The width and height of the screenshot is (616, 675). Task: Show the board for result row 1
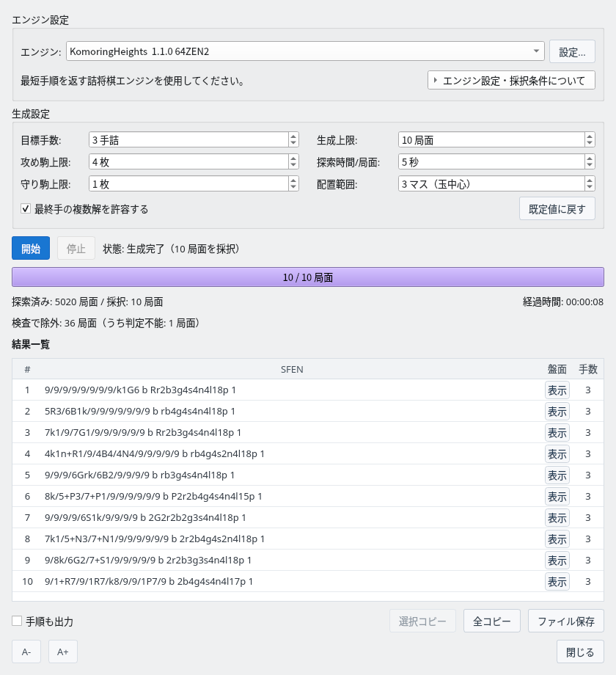(557, 390)
